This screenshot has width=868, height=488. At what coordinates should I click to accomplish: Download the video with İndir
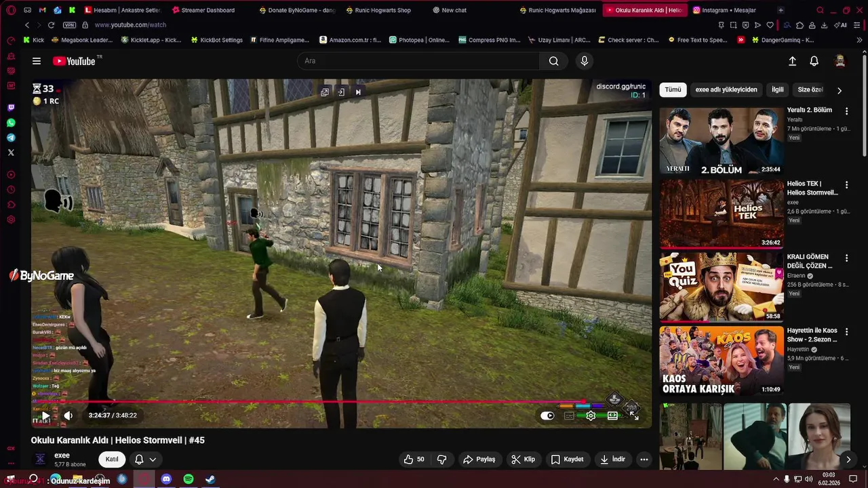pos(612,460)
